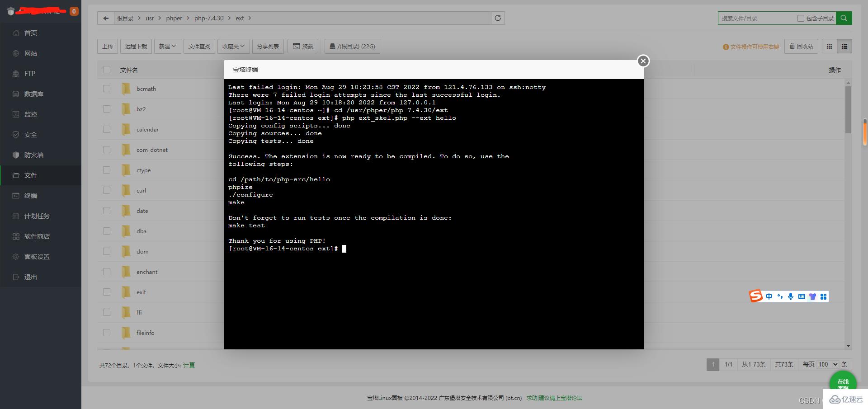Open the calendar folder icon
Image resolution: width=868 pixels, height=409 pixels.
[126, 129]
